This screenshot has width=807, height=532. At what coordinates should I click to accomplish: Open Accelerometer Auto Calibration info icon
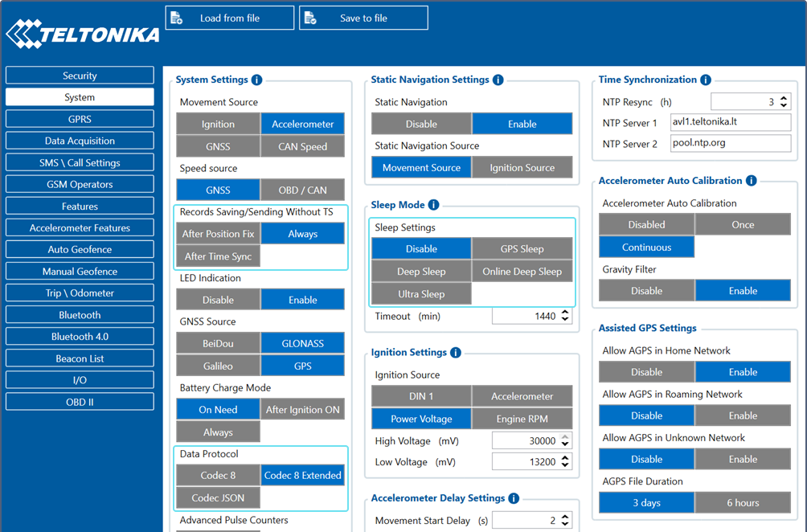coord(752,181)
